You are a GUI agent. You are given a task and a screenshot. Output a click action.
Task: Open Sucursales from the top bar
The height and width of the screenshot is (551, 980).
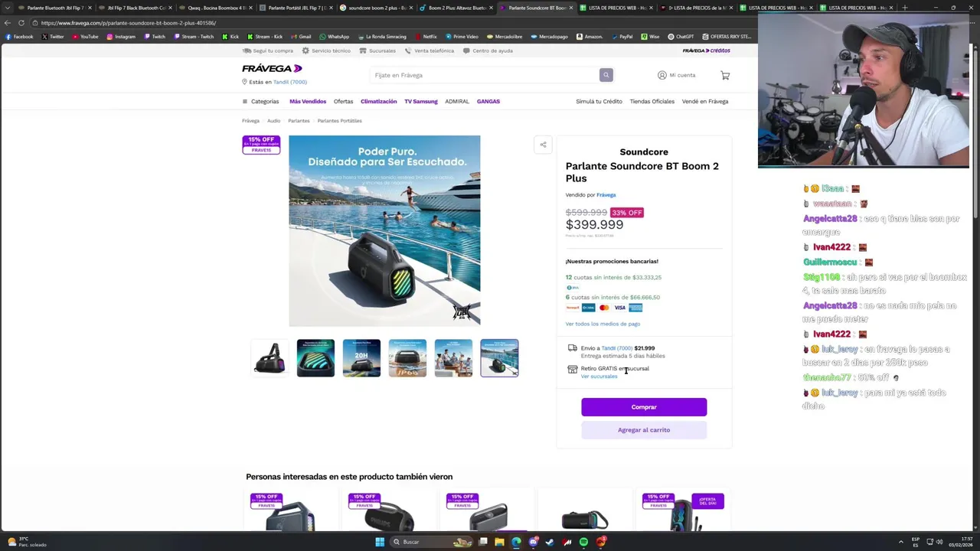point(377,51)
